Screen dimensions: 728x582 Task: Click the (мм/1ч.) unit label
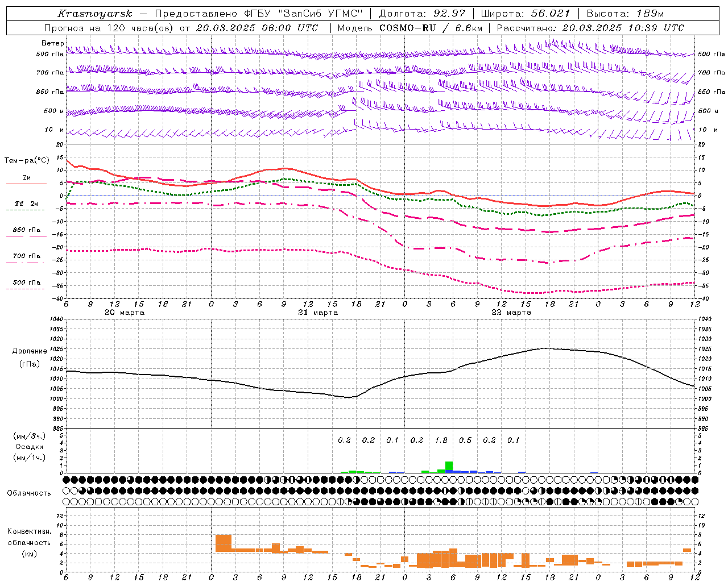[29, 458]
